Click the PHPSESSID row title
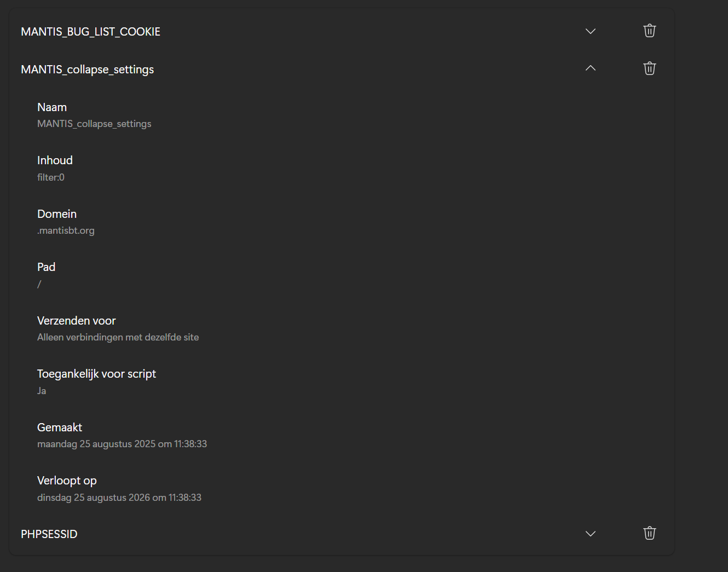This screenshot has height=572, width=728. point(49,534)
